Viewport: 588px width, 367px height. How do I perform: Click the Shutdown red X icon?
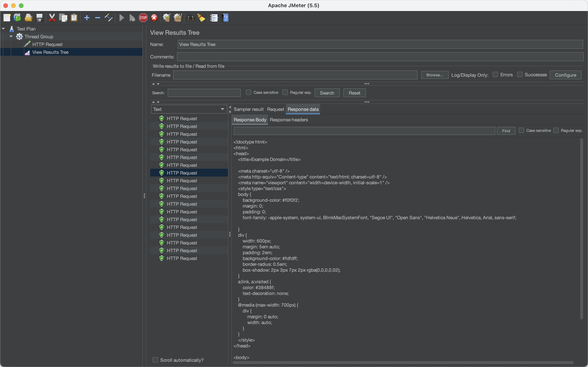pos(154,18)
